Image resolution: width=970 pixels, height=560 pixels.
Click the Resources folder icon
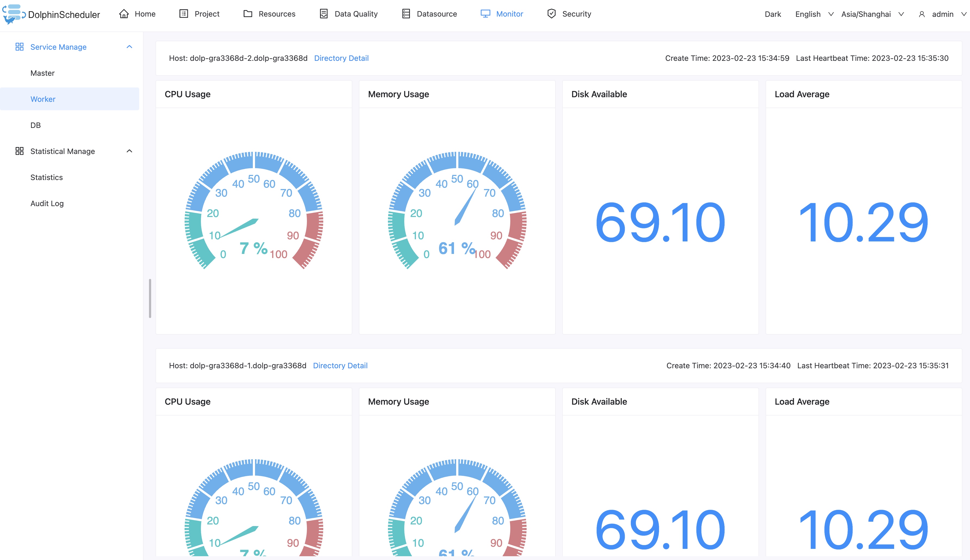click(248, 14)
